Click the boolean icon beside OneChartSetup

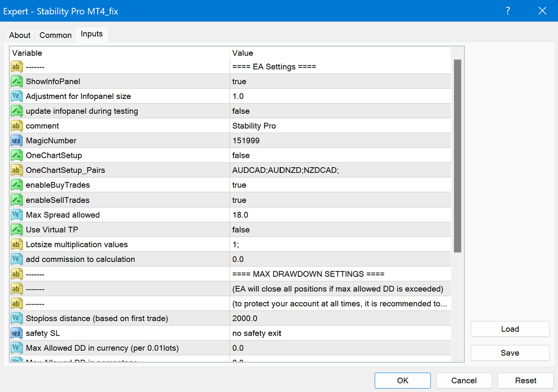(17, 156)
